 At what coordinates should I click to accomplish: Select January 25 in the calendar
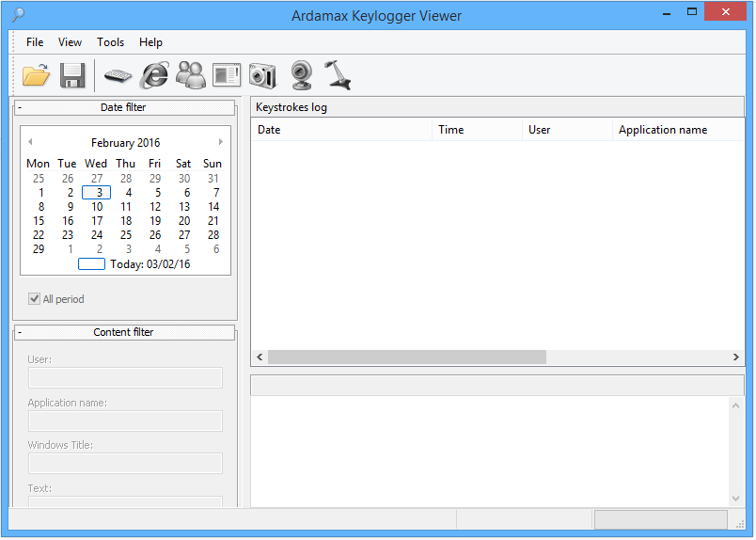coord(39,179)
